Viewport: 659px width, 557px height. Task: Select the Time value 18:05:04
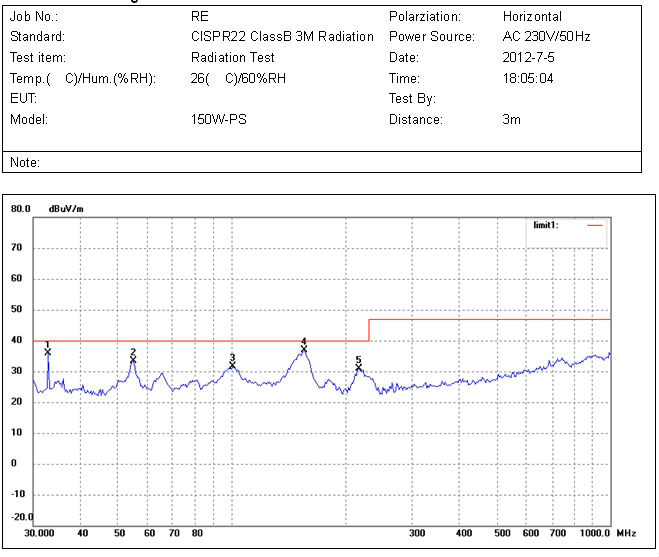coord(528,78)
